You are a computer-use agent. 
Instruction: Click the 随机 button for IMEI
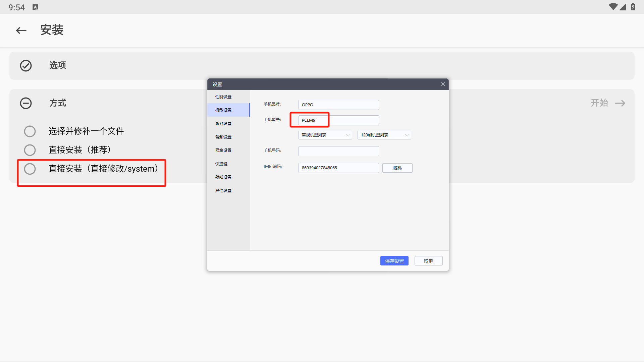397,168
